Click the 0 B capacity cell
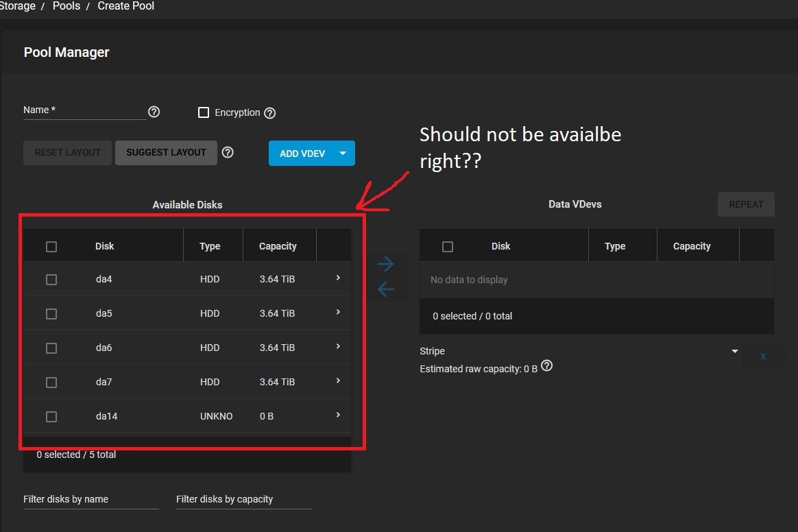This screenshot has height=532, width=798. coord(267,416)
